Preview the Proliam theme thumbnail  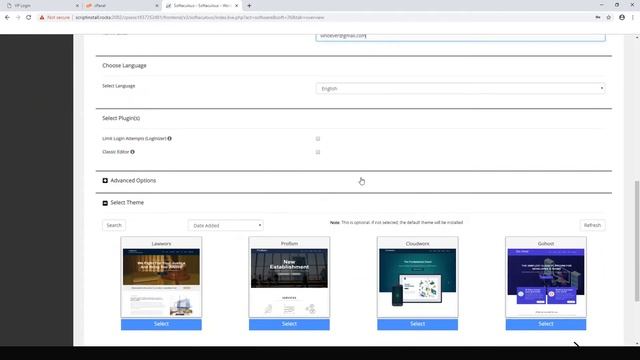[289, 282]
